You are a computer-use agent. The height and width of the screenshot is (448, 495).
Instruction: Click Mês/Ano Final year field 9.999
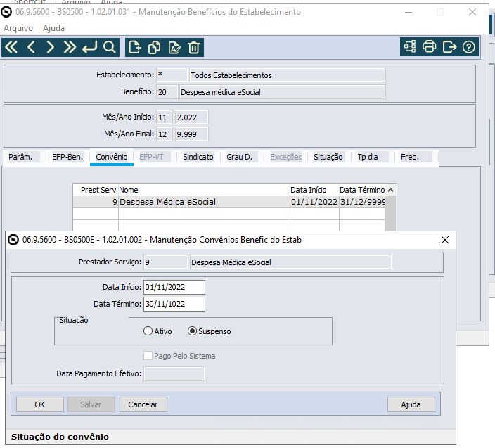pyautogui.click(x=192, y=134)
